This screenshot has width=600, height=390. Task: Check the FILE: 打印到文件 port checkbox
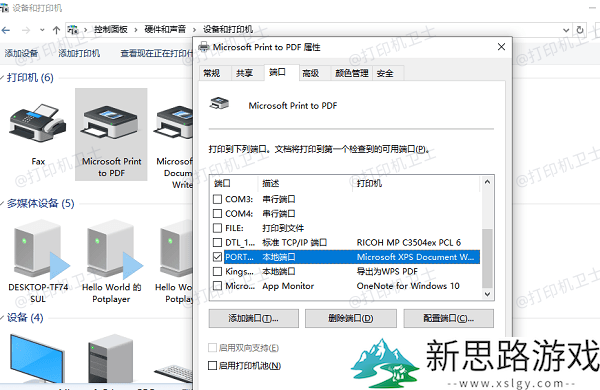click(x=217, y=228)
